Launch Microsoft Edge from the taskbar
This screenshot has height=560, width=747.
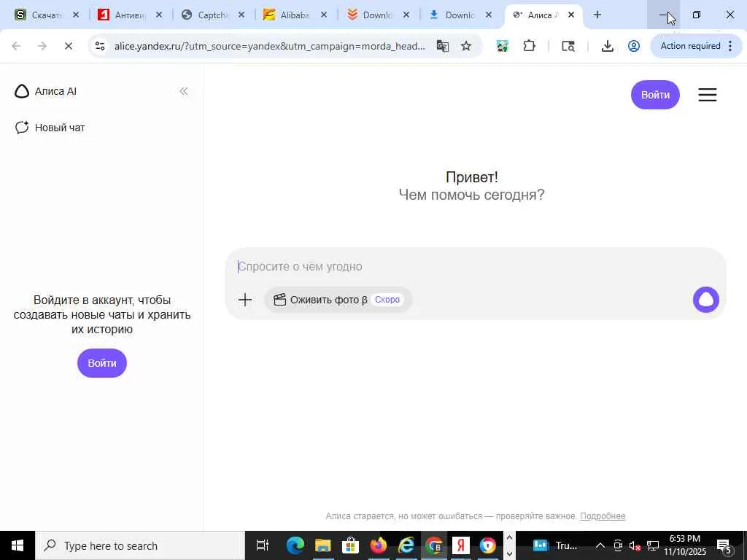click(295, 545)
